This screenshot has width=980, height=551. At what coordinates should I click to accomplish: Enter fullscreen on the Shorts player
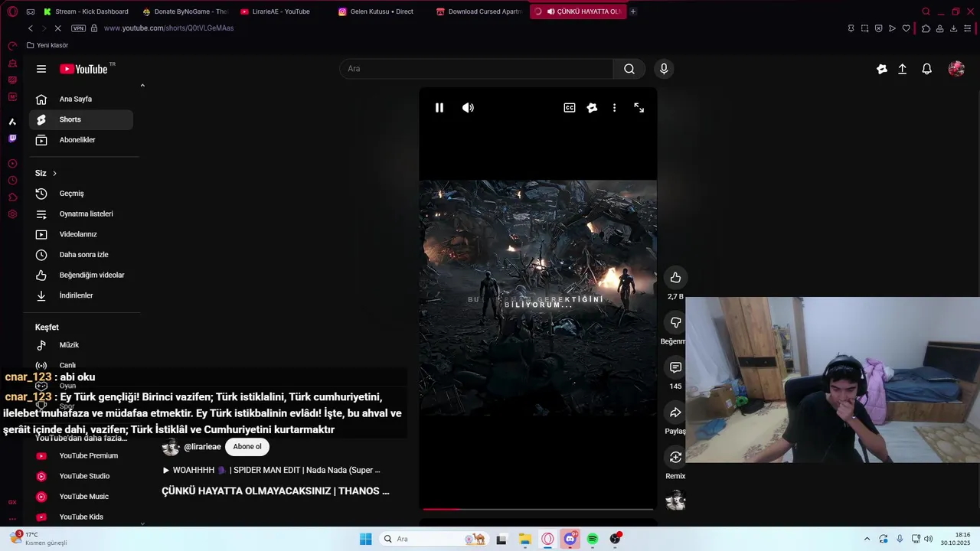coord(639,108)
